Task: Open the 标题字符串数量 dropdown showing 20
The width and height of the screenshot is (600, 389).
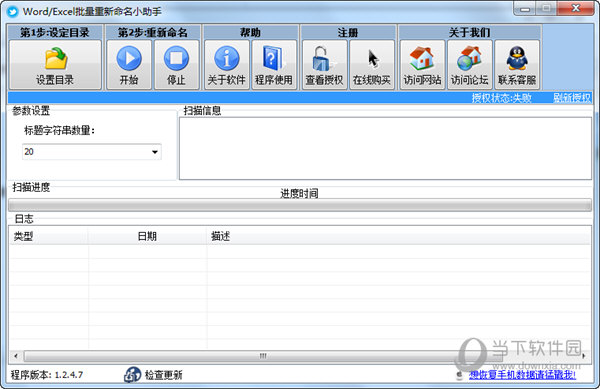Action: (x=92, y=152)
